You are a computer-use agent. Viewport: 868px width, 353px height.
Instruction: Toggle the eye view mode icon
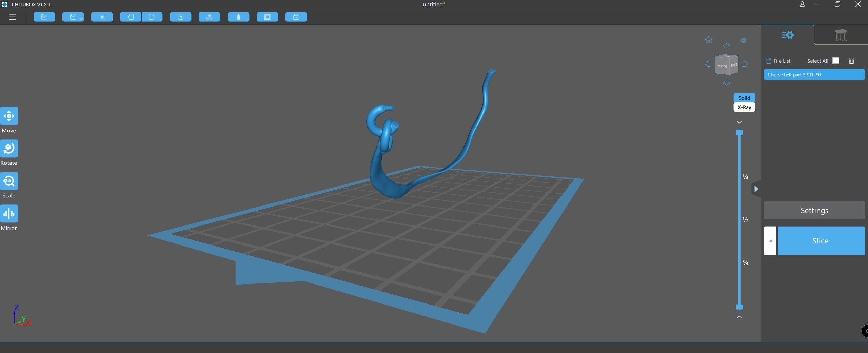coord(744,40)
